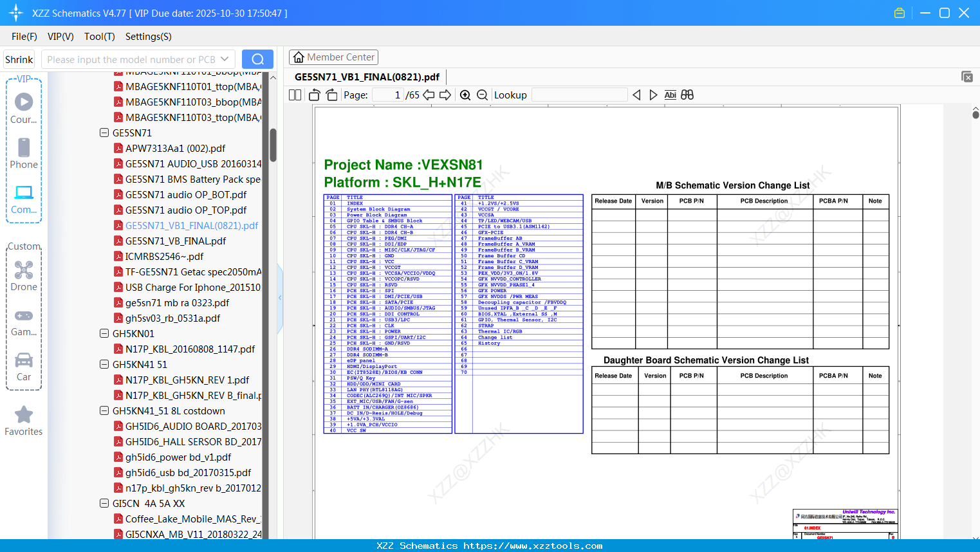Rotate page clockwise
The image size is (980, 552).
[x=331, y=95]
